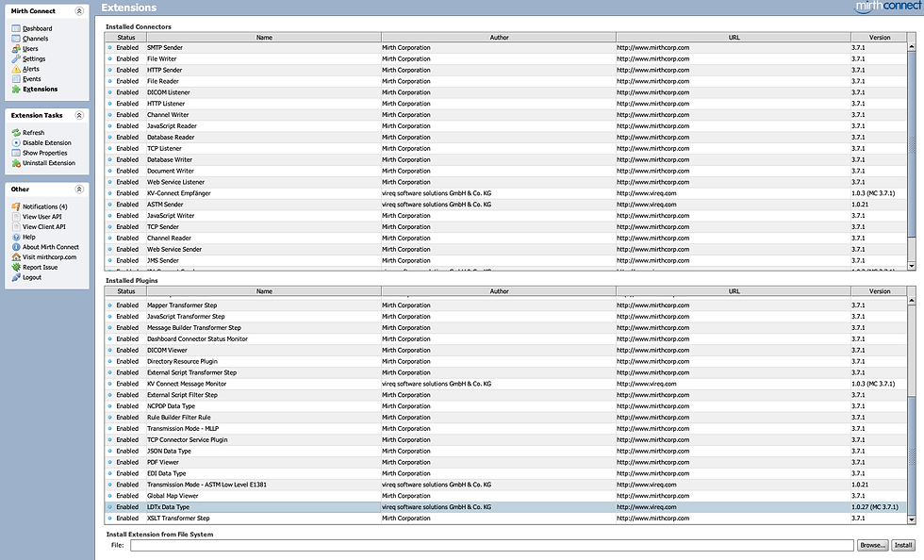The image size is (924, 560).
Task: Select Transmission Mode - MLLP plugin
Action: [506, 429]
